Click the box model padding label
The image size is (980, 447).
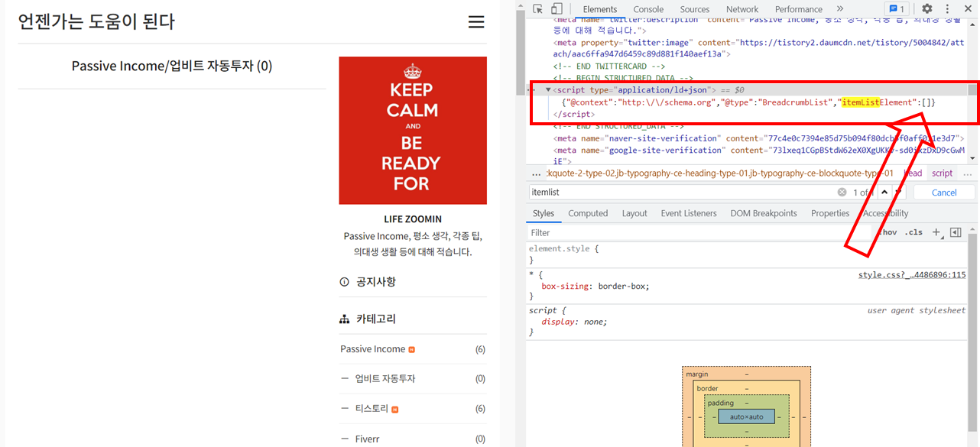pyautogui.click(x=720, y=403)
